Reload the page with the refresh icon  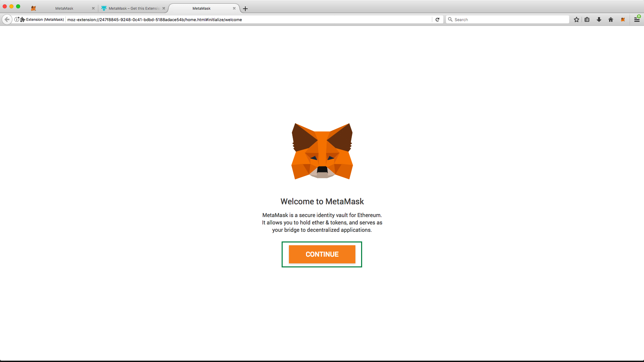437,19
